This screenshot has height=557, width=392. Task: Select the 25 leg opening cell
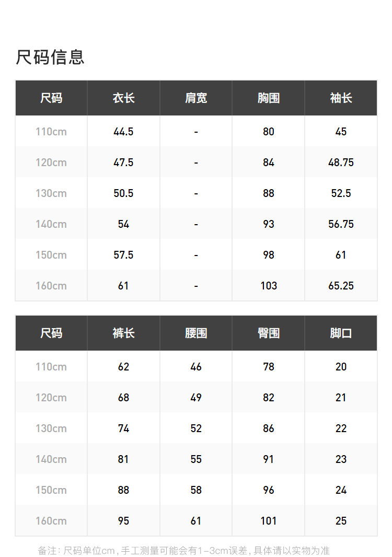341,521
